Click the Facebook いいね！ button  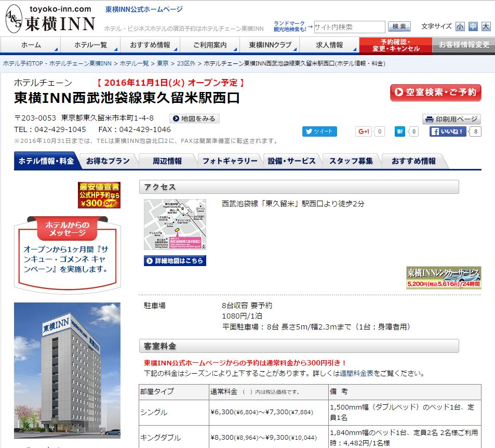point(448,131)
